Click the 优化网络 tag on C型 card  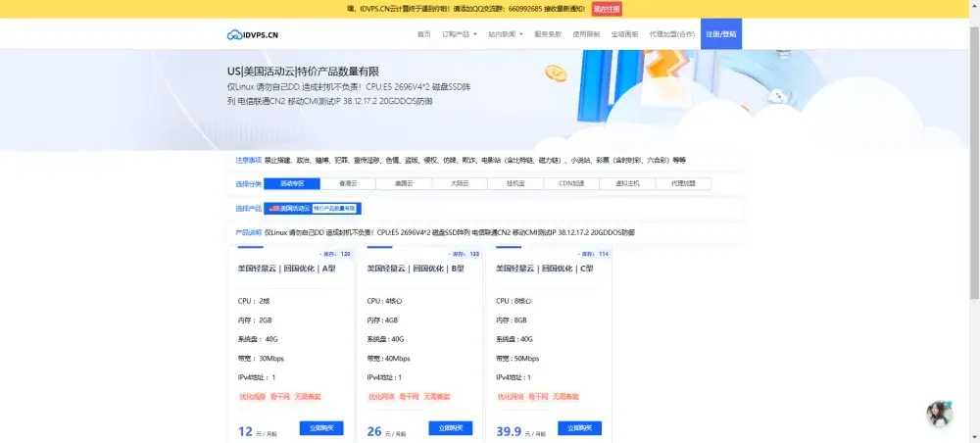coord(509,397)
